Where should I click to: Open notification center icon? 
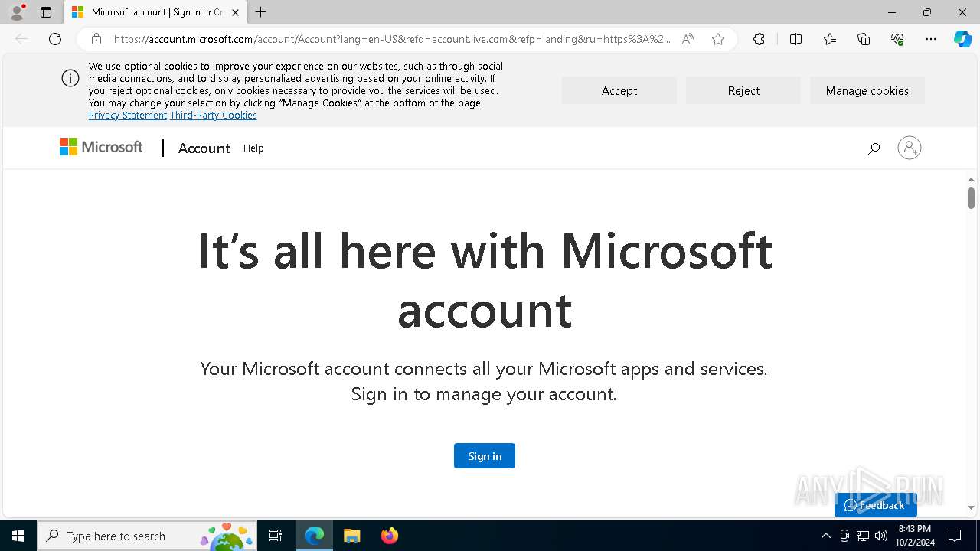tap(955, 536)
